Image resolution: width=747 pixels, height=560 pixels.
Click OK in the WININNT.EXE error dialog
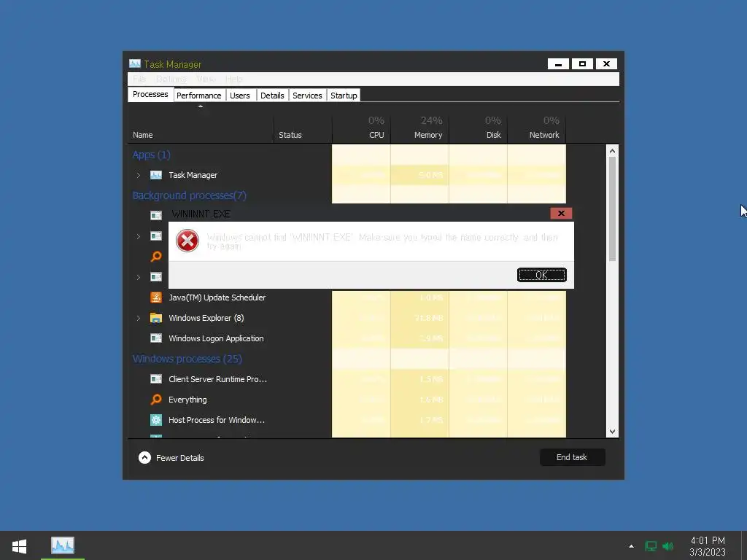point(542,275)
